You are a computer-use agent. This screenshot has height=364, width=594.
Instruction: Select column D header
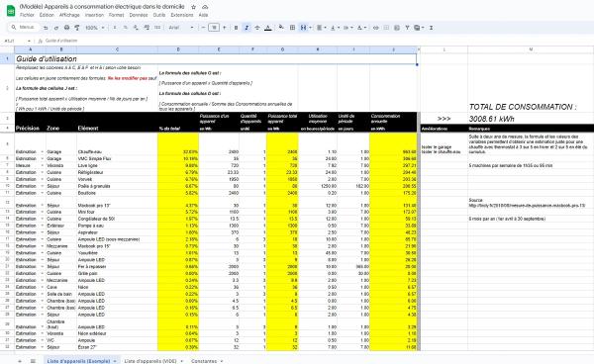178,49
